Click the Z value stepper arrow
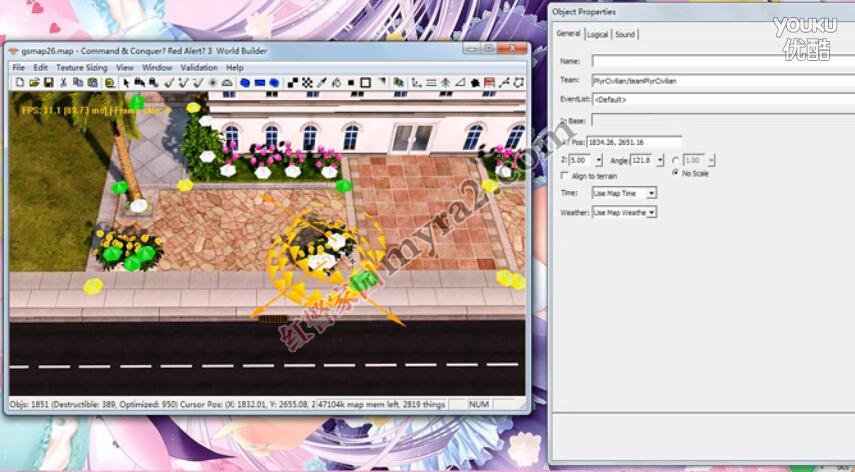855x472 pixels. pos(599,160)
